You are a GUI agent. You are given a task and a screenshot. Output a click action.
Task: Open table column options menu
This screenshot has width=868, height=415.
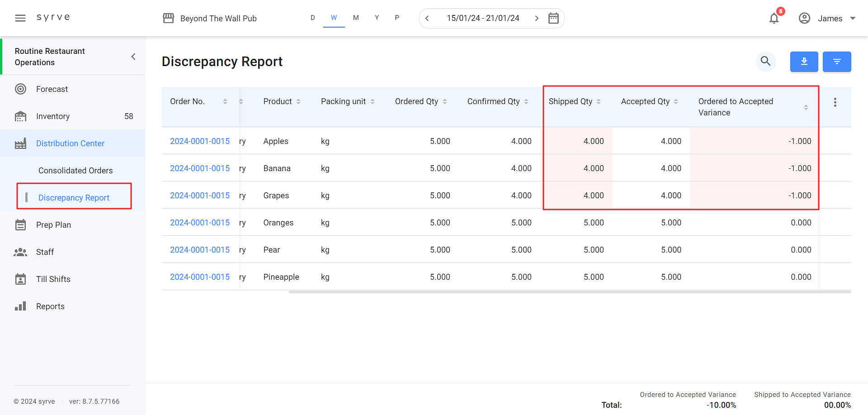[x=835, y=102]
